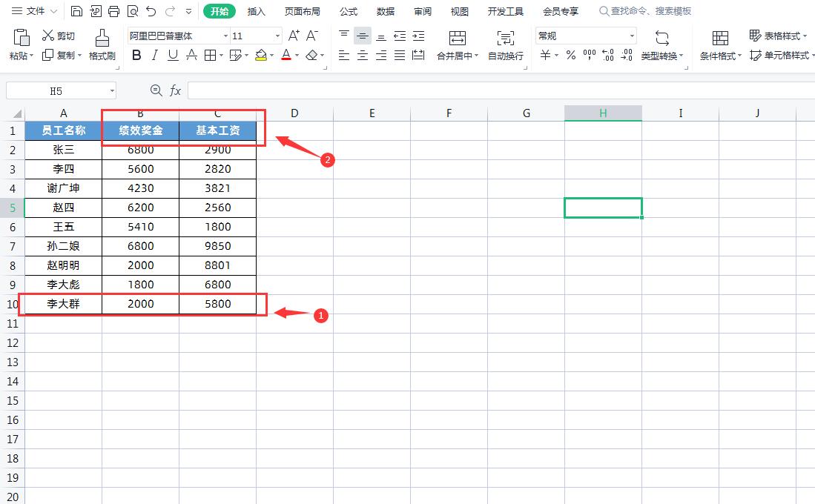
Task: Toggle Bold formatting
Action: click(x=136, y=56)
